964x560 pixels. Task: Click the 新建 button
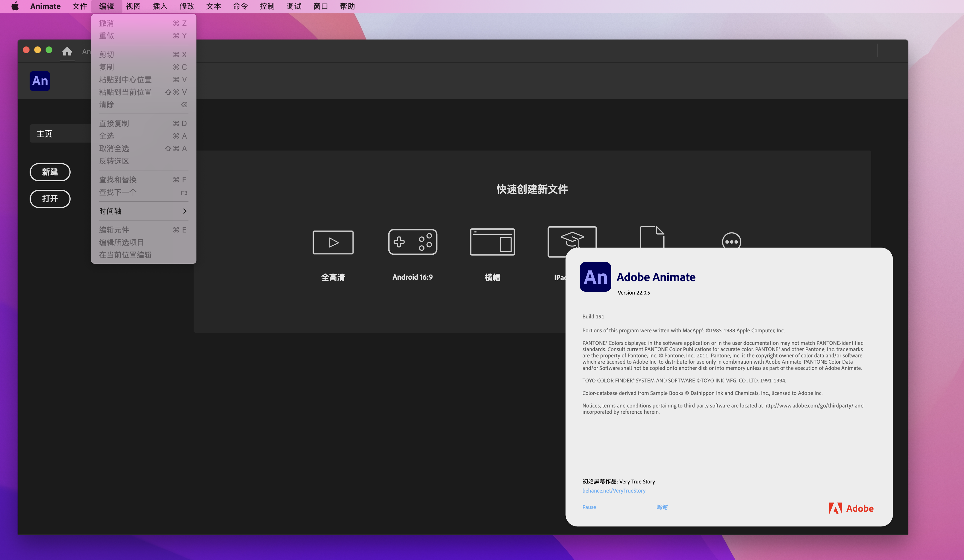click(x=50, y=172)
